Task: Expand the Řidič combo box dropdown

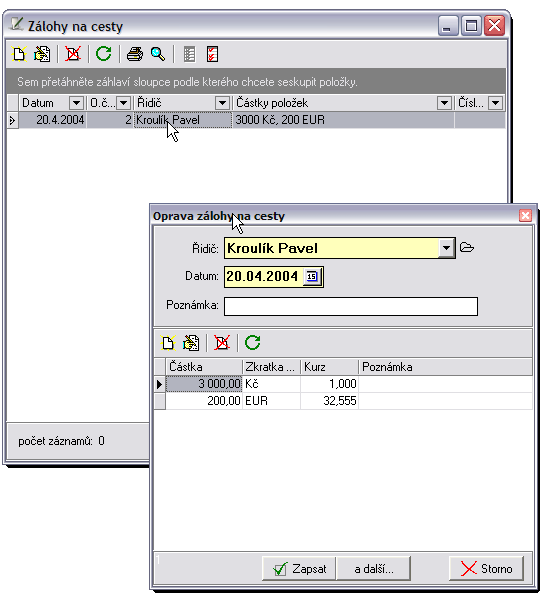Action: pos(446,248)
